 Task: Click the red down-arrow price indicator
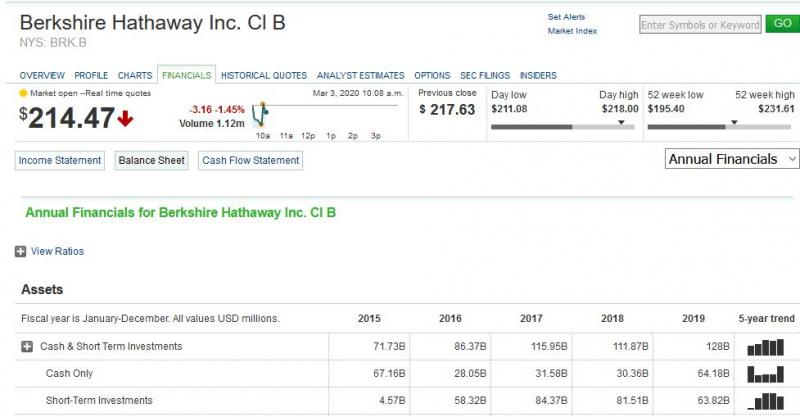[x=125, y=118]
